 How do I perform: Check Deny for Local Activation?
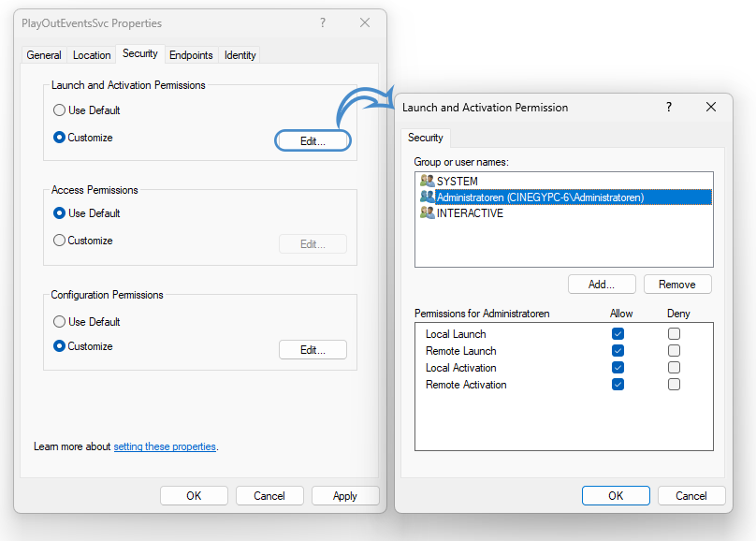click(x=674, y=368)
